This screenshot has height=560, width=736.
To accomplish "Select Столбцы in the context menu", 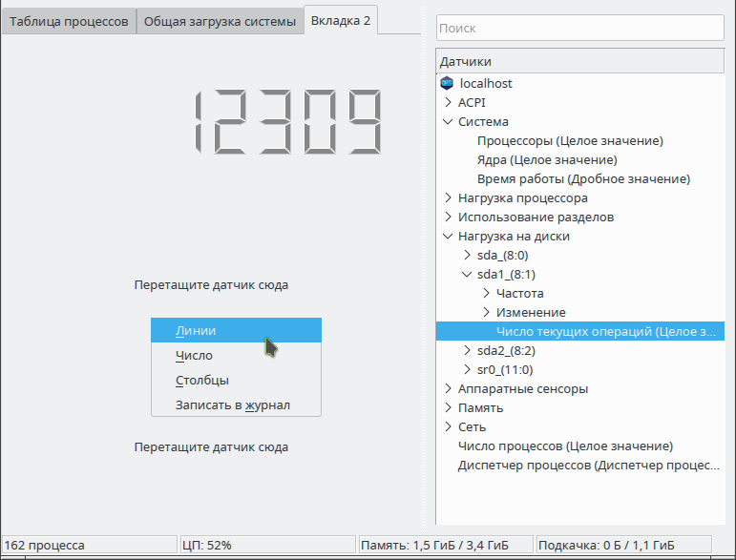I will [236, 381].
